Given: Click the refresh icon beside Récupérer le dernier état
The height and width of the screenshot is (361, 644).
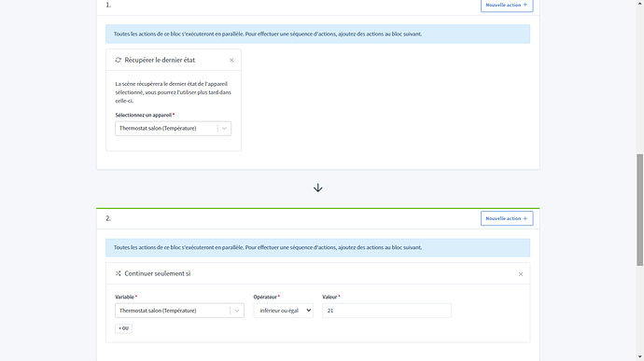Looking at the screenshot, I should coord(119,60).
